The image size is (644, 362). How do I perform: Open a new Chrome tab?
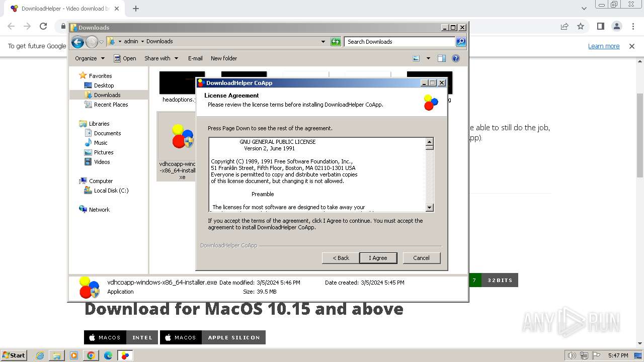pyautogui.click(x=136, y=9)
